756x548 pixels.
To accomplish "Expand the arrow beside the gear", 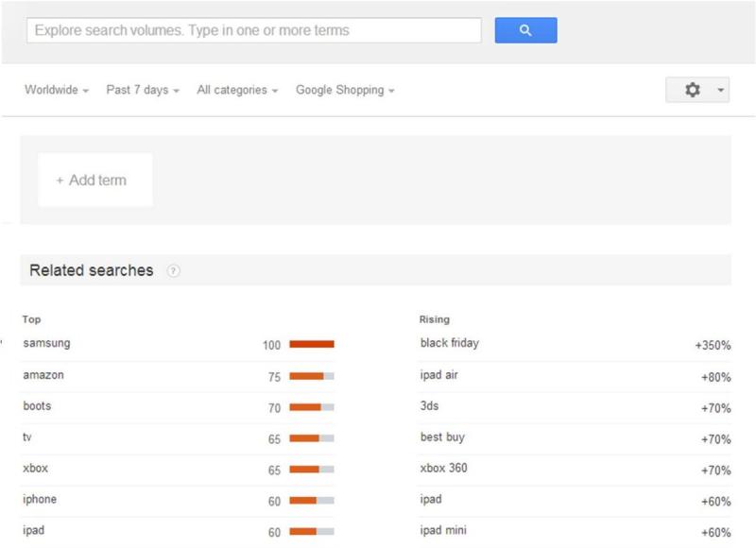I will point(720,90).
